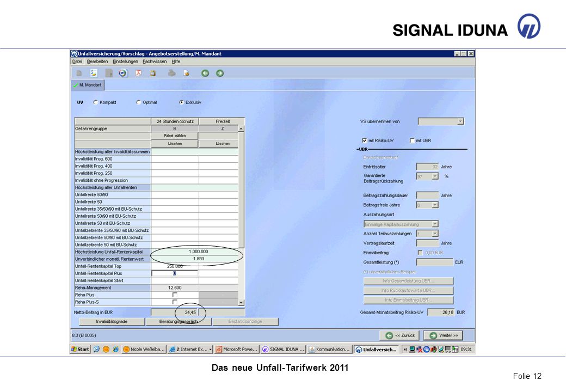Click the orange quick launch icon beside Start
566x392 pixels.
tap(106, 349)
